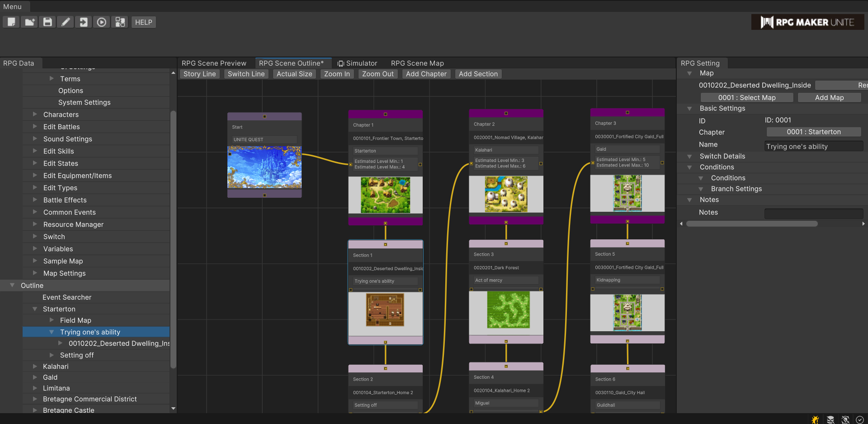Viewport: 868px width, 424px height.
Task: Toggle the Switch Line display button
Action: click(x=246, y=74)
